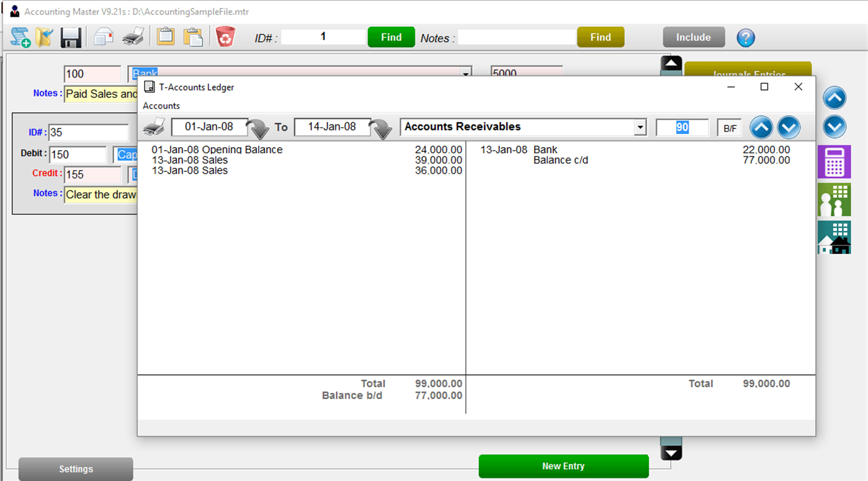Advance the 01-Jan-08 date with its spinner arrow
This screenshot has height=481, width=868.
(258, 128)
